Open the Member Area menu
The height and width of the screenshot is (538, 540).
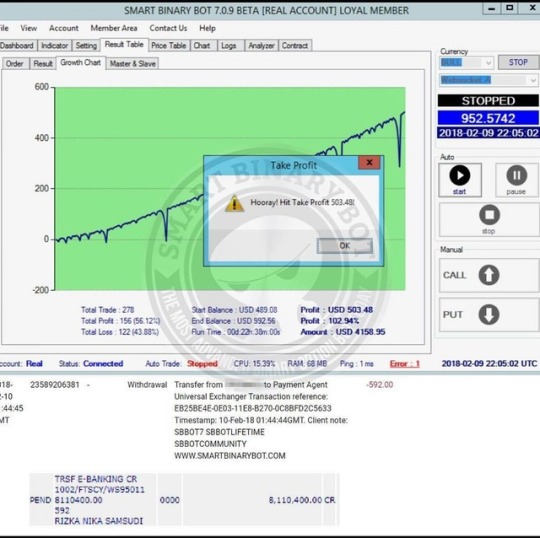click(114, 28)
